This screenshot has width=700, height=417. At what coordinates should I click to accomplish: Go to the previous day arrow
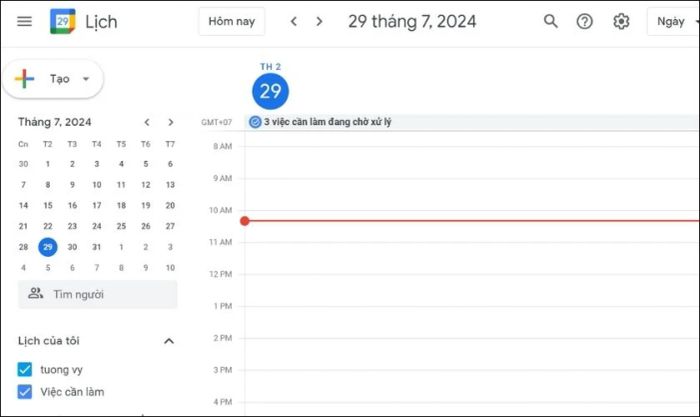293,21
